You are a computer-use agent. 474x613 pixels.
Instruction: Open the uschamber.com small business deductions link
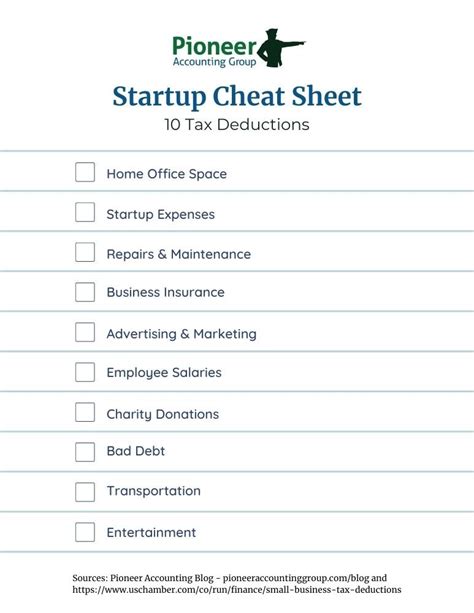(x=237, y=590)
